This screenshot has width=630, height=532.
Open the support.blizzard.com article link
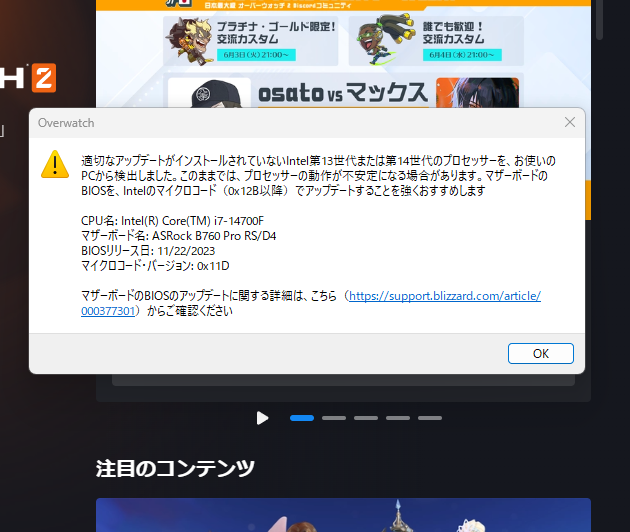point(444,296)
